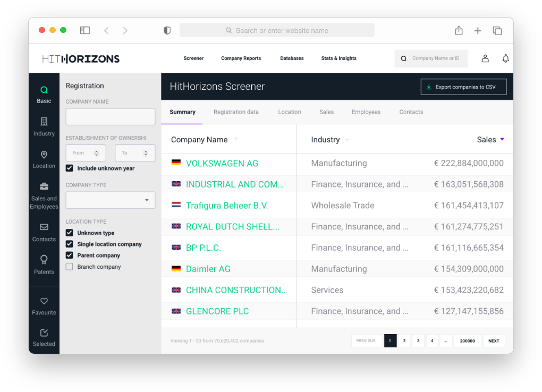Screen dimensions: 542x392
Task: Click the Dutch flag beside Trafigura Beheer
Action: tap(176, 205)
